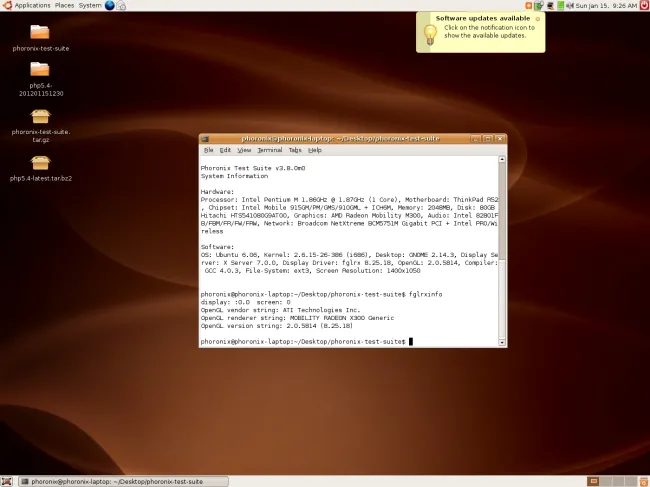The width and height of the screenshot is (650, 487).
Task: Open the Applications menu
Action: [x=32, y=5]
